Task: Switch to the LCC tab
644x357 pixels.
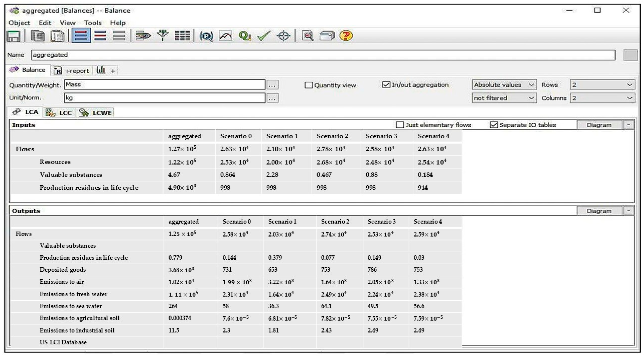Action: 60,113
